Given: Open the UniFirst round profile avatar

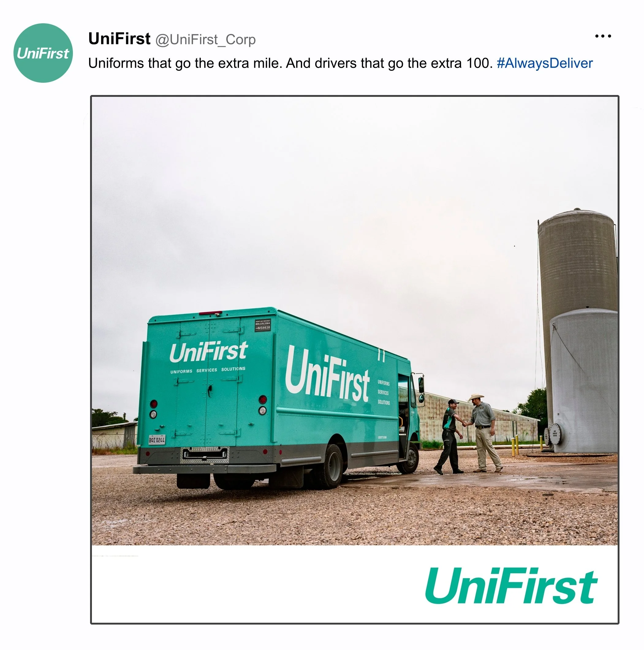Looking at the screenshot, I should (x=43, y=53).
